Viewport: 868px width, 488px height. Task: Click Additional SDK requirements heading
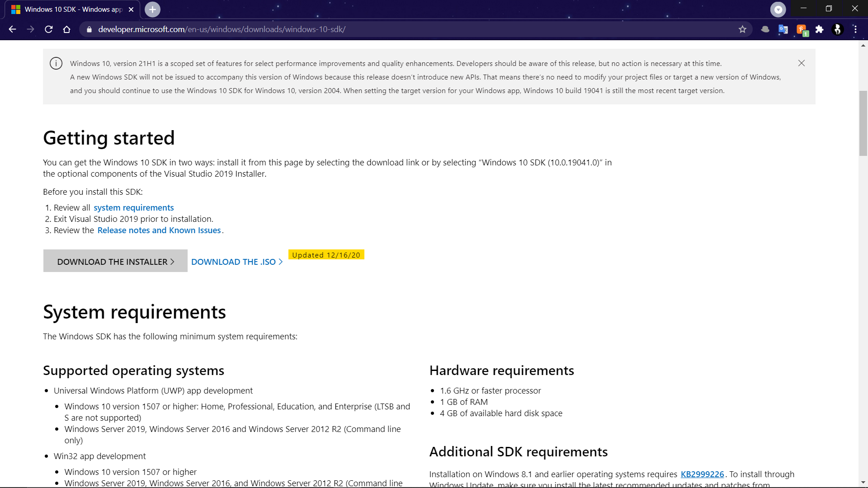click(x=518, y=452)
